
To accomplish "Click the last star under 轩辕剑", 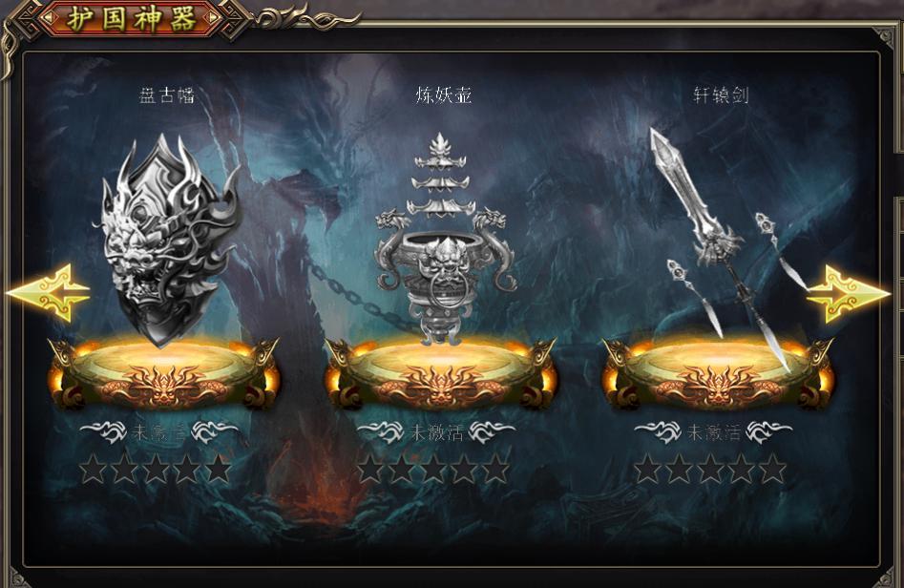I will (x=773, y=469).
